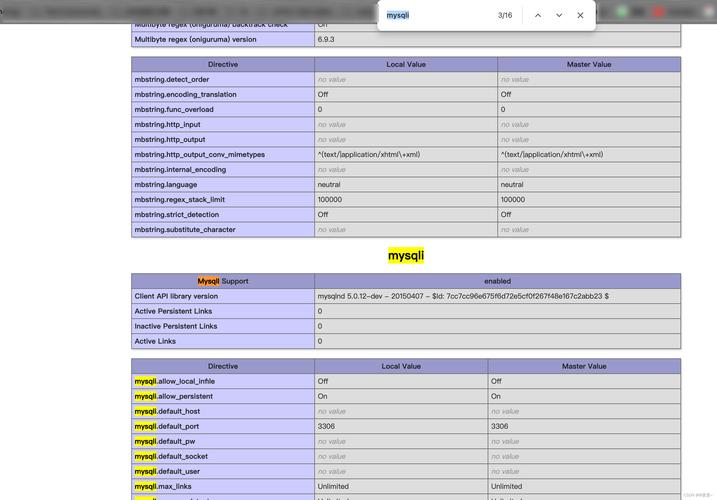The image size is (717, 500).
Task: Click the mbstring.language directive name
Action: [x=166, y=185]
